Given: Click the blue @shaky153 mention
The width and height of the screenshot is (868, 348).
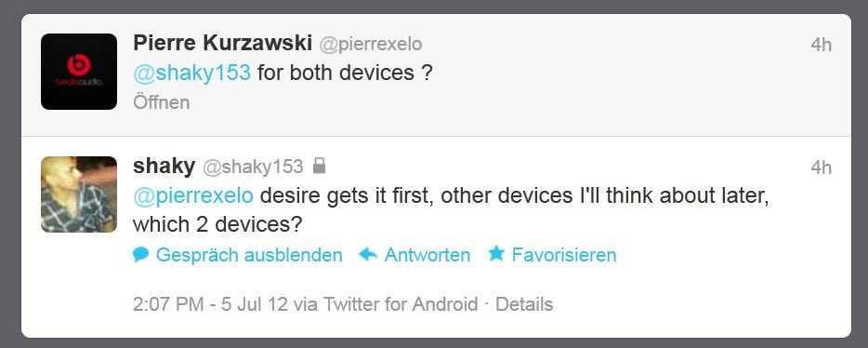Looking at the screenshot, I should [x=192, y=73].
